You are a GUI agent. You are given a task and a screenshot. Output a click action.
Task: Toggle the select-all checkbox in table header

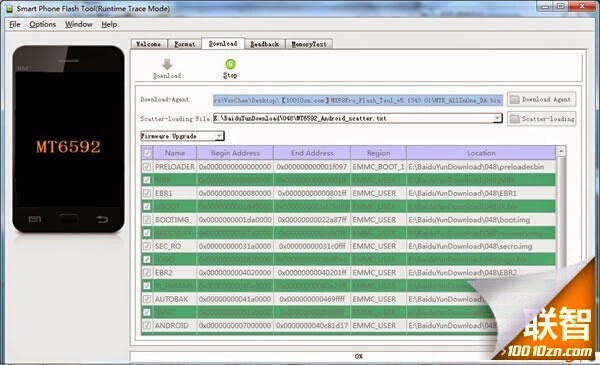(x=147, y=153)
